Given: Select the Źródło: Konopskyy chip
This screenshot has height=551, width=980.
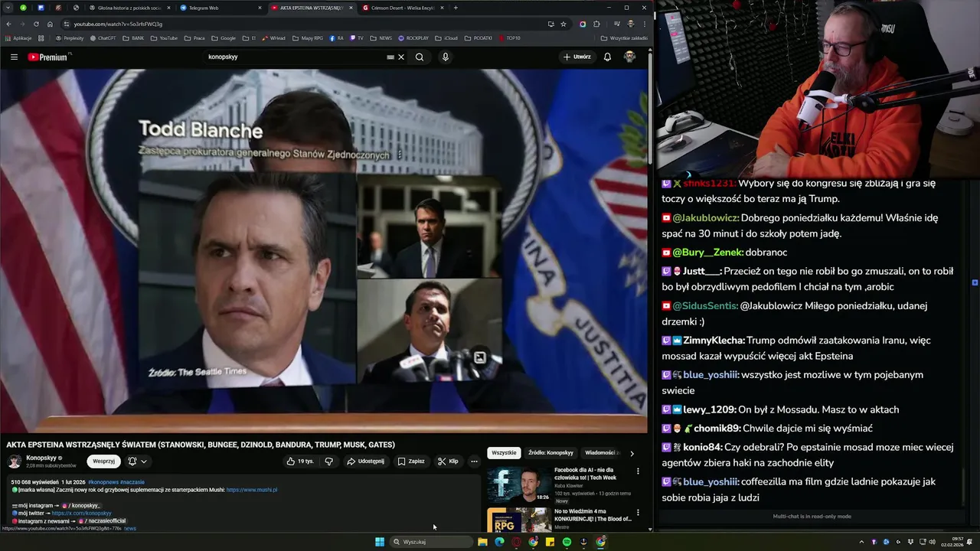Looking at the screenshot, I should [550, 453].
